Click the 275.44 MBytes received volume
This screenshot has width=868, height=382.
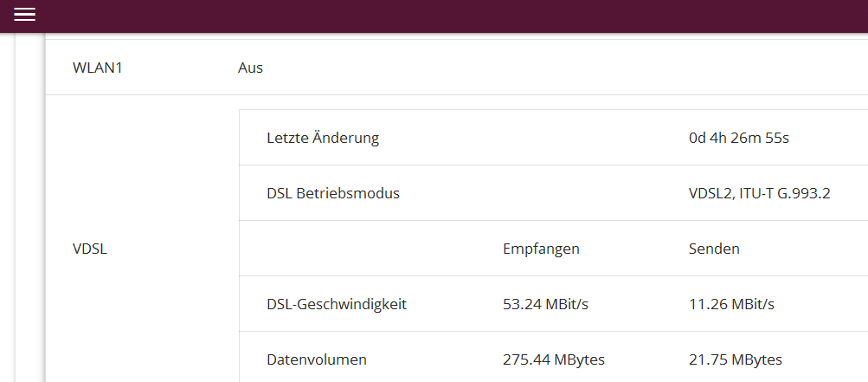click(x=554, y=359)
